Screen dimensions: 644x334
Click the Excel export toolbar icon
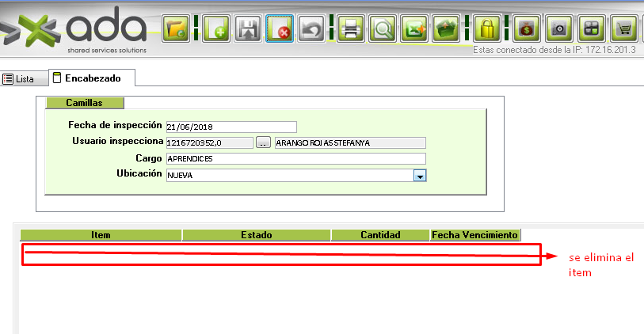(414, 28)
